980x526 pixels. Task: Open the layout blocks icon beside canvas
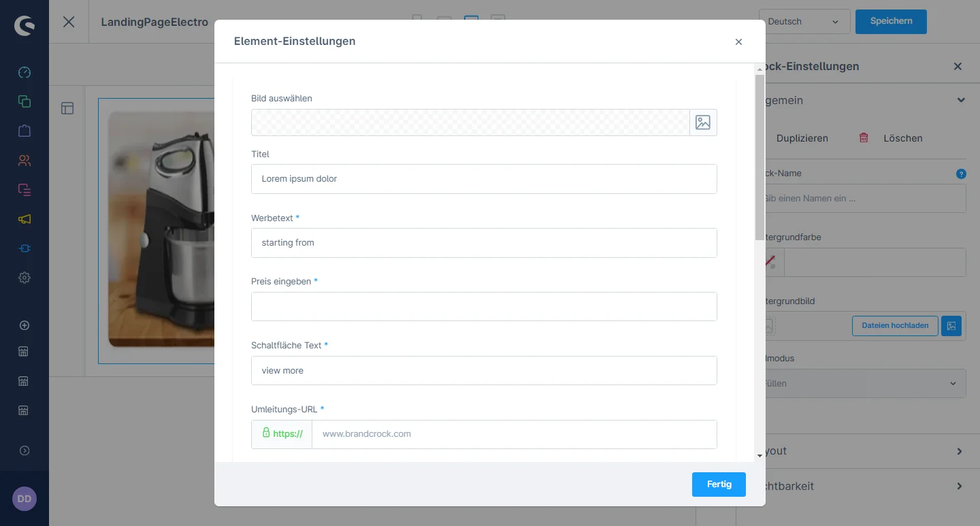coord(67,108)
